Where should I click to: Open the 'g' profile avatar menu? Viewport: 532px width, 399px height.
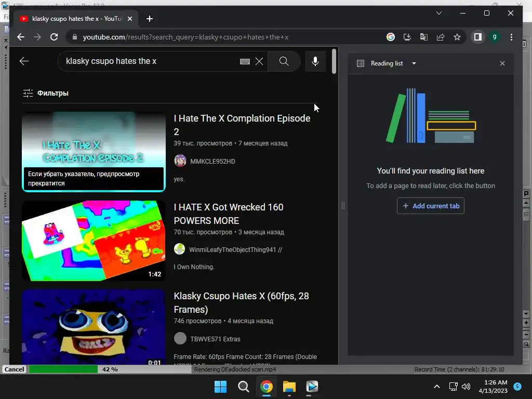click(x=495, y=37)
